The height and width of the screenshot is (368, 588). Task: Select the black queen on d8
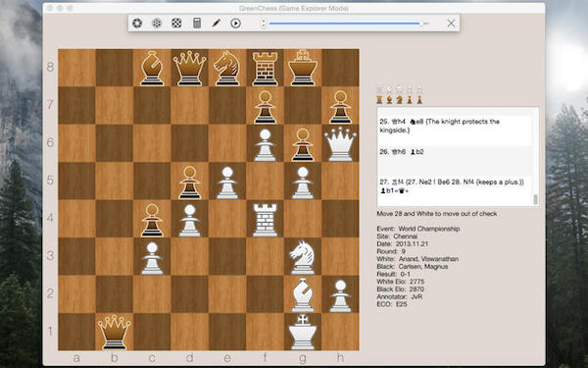pyautogui.click(x=189, y=68)
